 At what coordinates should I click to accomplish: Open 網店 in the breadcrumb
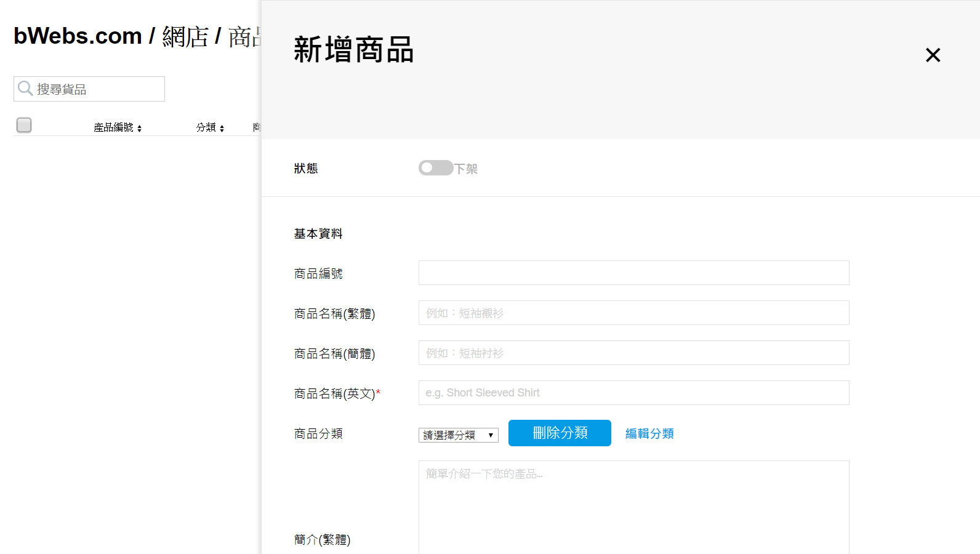(185, 37)
